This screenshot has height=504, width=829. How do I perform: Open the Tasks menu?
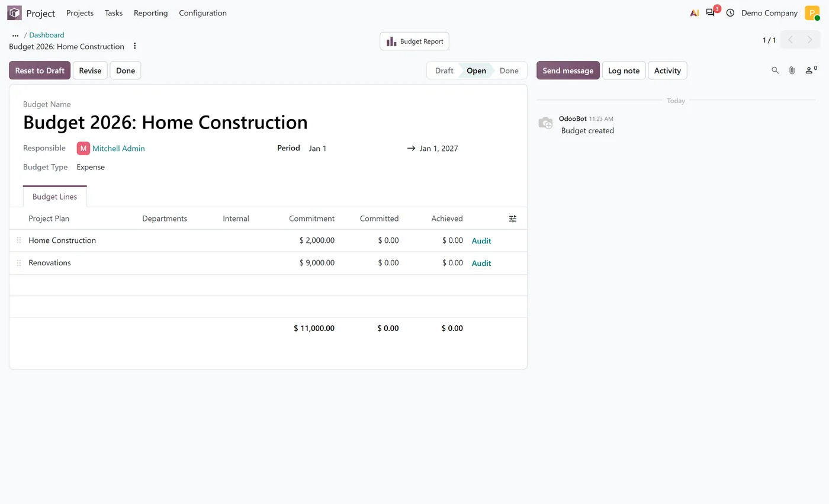point(114,13)
